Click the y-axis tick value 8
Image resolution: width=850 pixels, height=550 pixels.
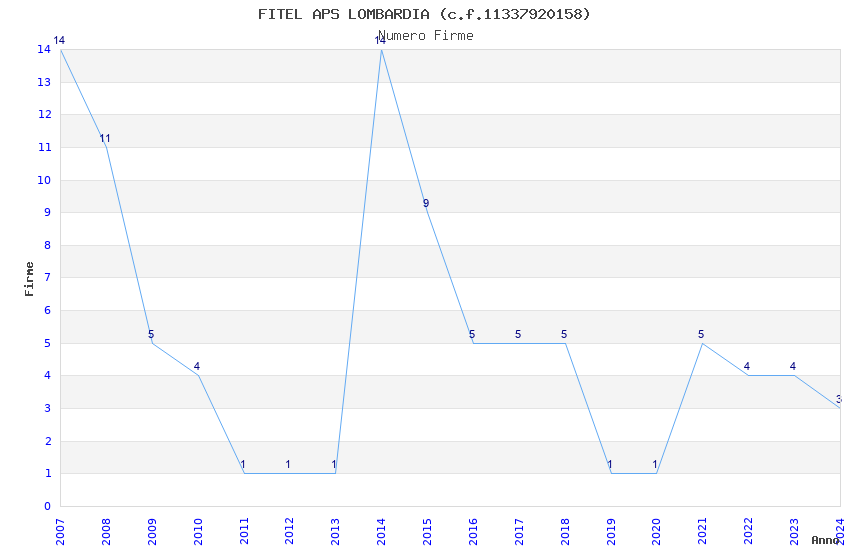pyautogui.click(x=48, y=245)
